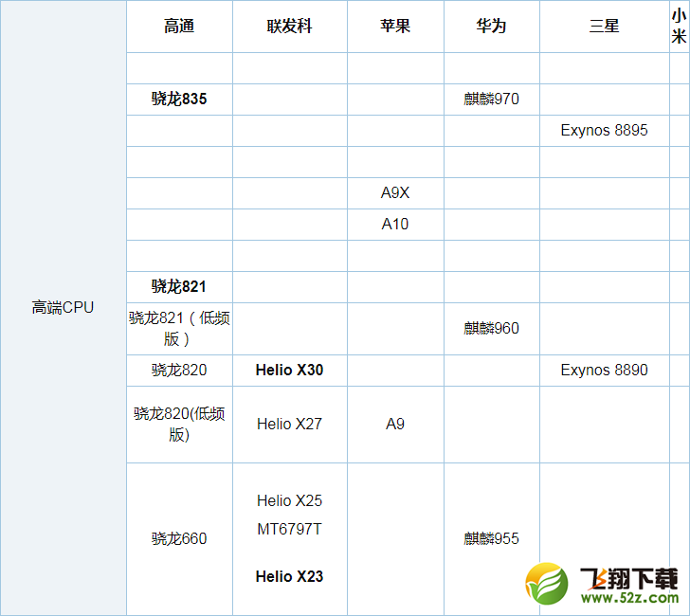Click the 华为 column header

491,27
